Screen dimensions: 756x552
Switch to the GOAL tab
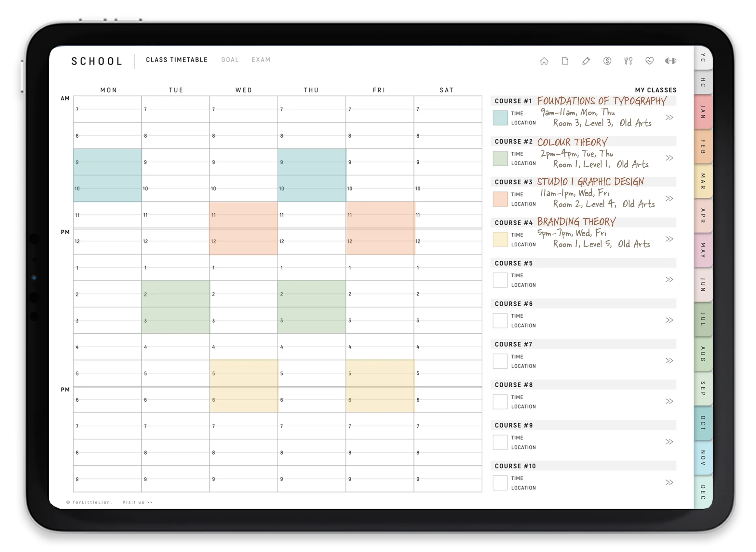point(230,60)
